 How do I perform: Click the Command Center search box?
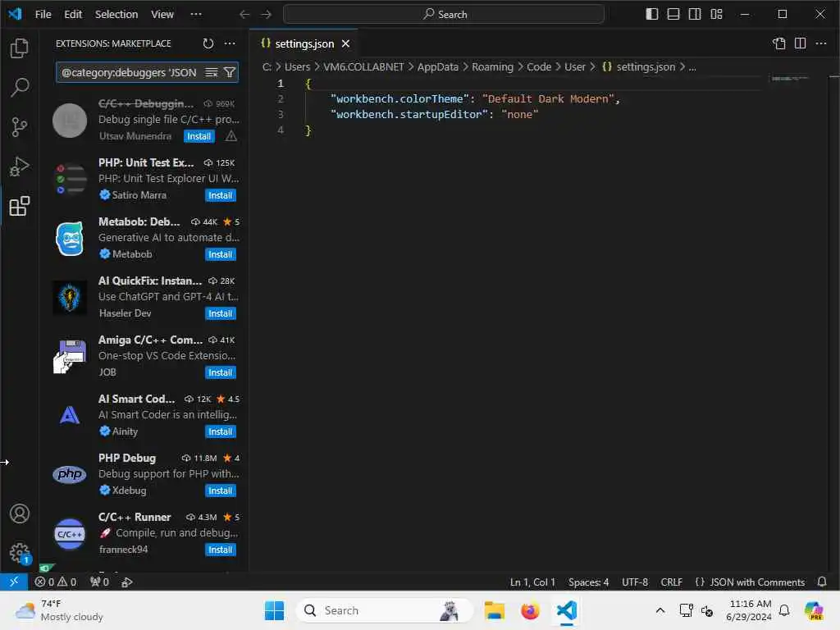click(444, 15)
